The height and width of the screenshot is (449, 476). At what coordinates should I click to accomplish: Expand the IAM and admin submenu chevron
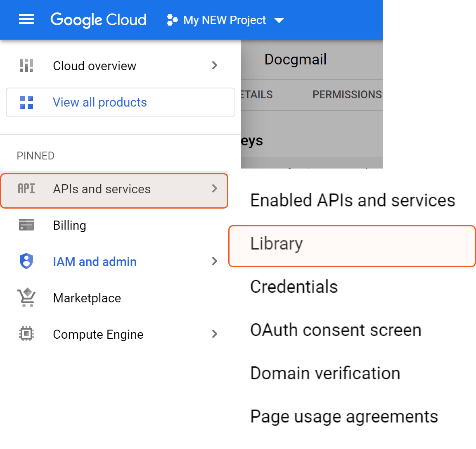214,261
